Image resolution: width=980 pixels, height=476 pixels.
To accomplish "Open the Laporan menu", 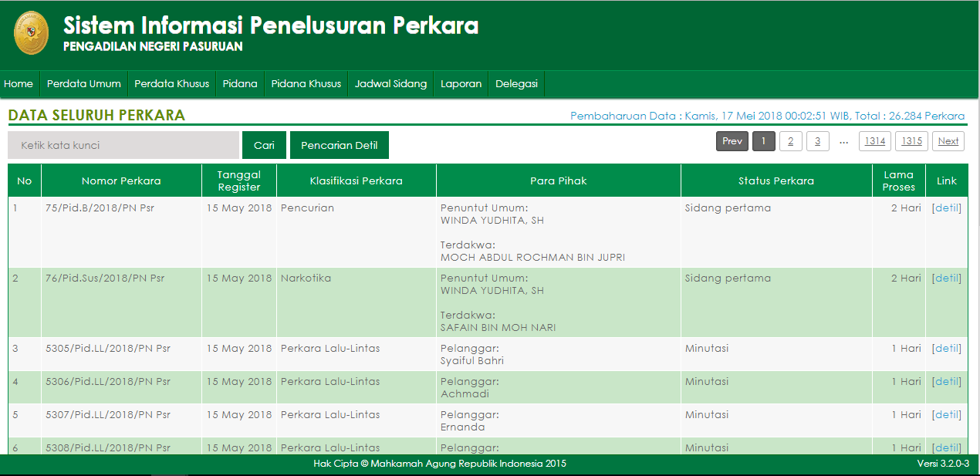I will (x=461, y=83).
